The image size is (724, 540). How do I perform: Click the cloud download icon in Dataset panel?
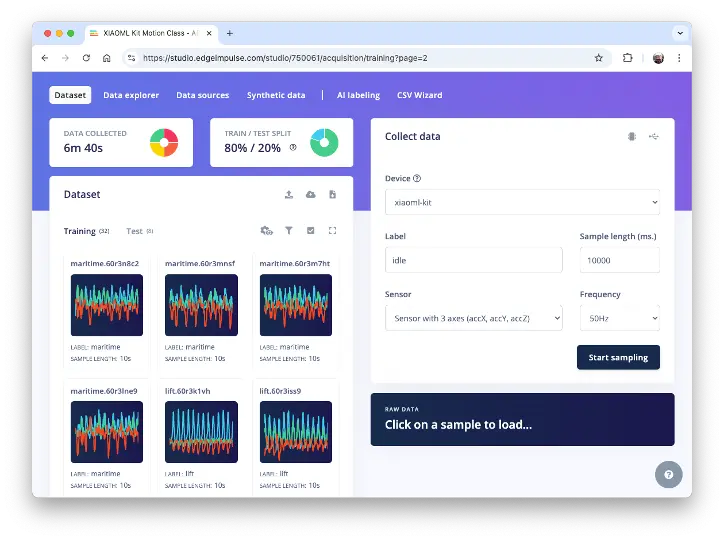[x=310, y=194]
